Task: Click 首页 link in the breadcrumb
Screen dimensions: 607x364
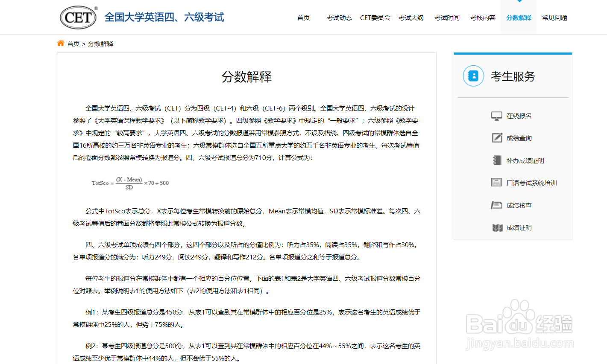Action: tap(73, 44)
